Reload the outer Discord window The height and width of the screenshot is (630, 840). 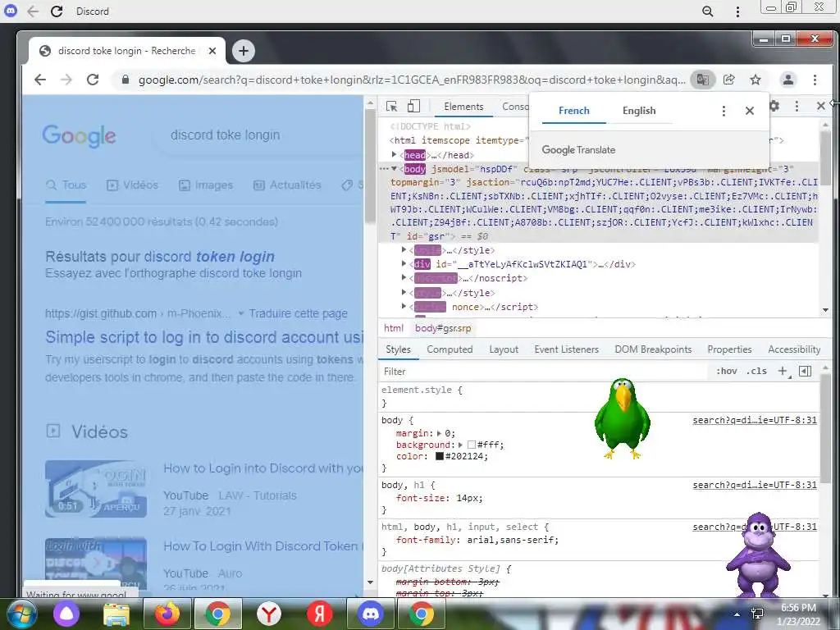[57, 11]
